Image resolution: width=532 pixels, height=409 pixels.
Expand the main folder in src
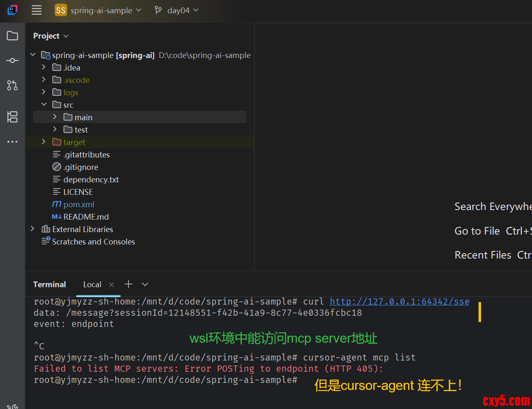point(55,117)
